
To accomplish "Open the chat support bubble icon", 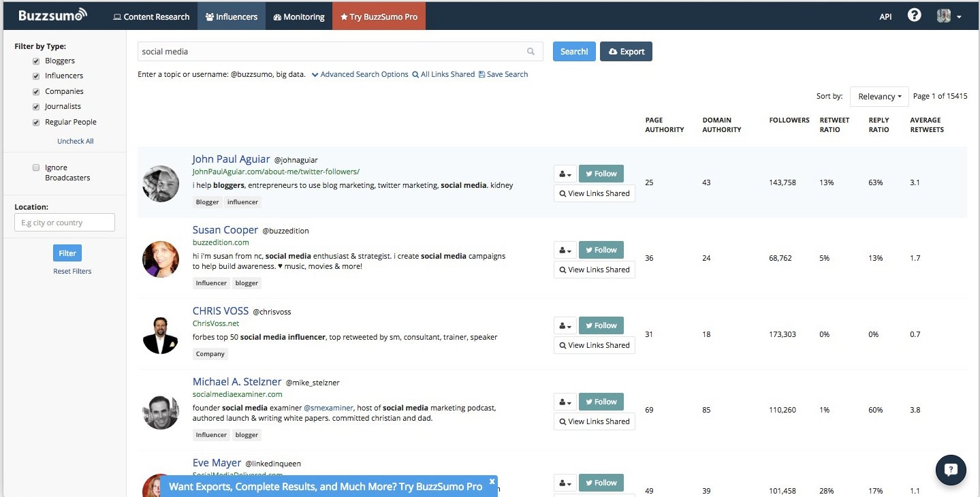I will (x=951, y=470).
